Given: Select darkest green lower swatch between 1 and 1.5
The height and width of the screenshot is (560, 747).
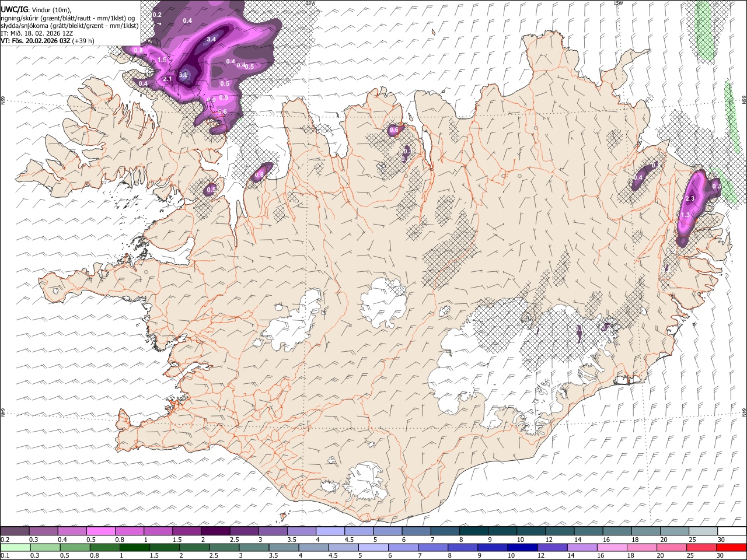Looking at the screenshot, I should [x=135, y=547].
